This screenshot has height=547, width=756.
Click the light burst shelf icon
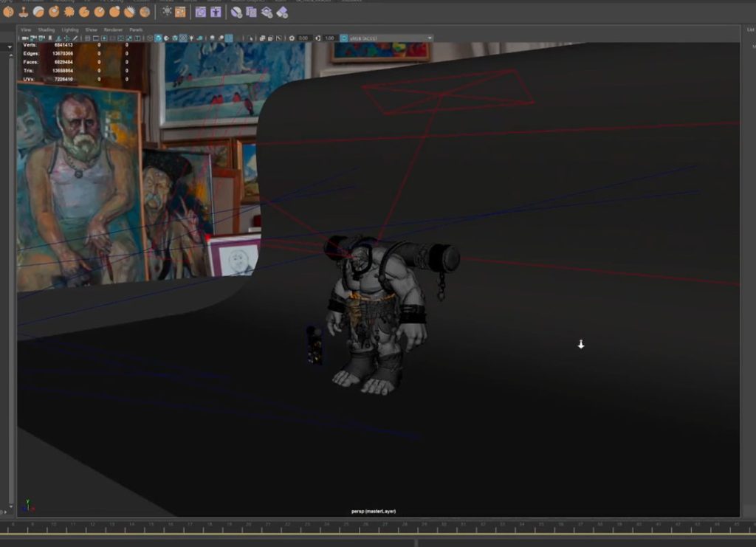[167, 12]
